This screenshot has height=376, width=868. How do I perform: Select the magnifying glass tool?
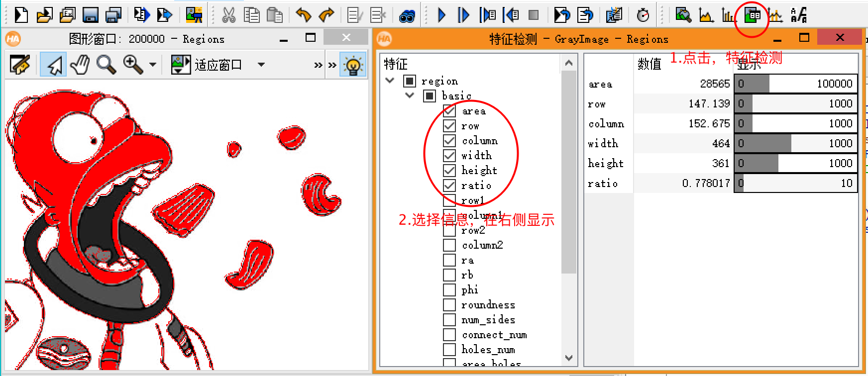pyautogui.click(x=106, y=65)
